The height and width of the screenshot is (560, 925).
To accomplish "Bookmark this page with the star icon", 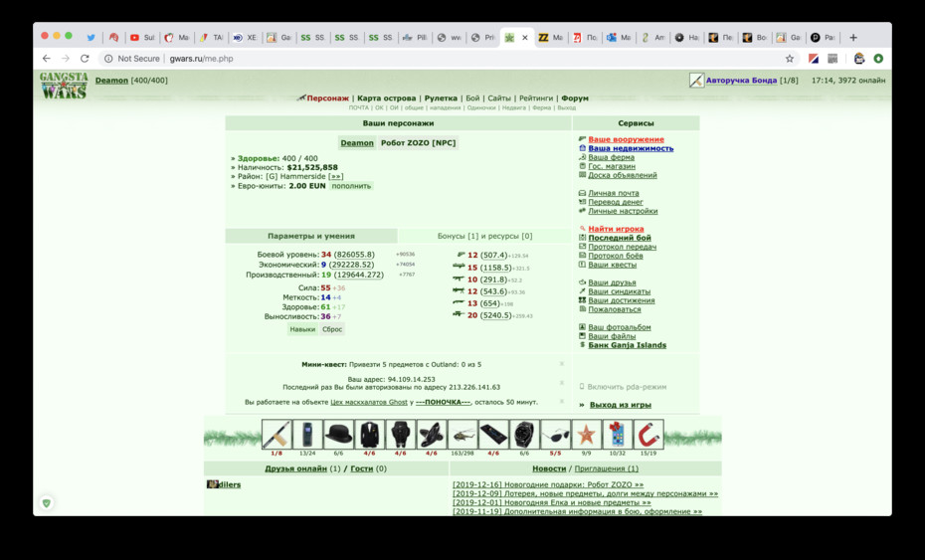I will (x=790, y=59).
